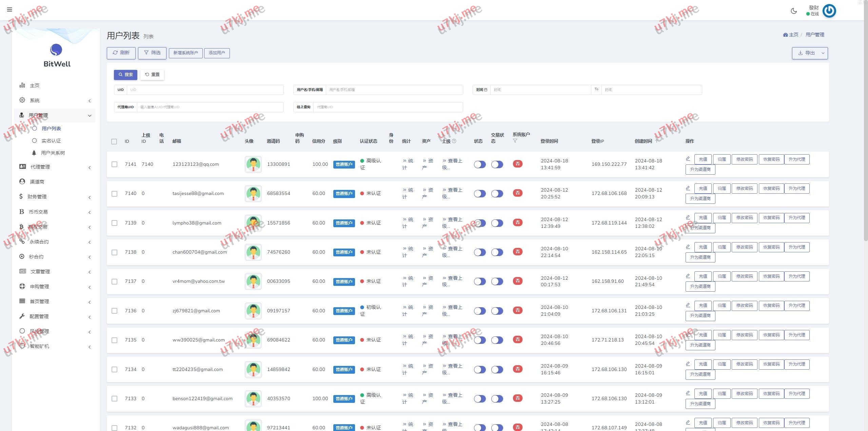This screenshot has width=868, height=431.
Task: Open 主页 bar chart icon in sidebar
Action: [x=22, y=85]
